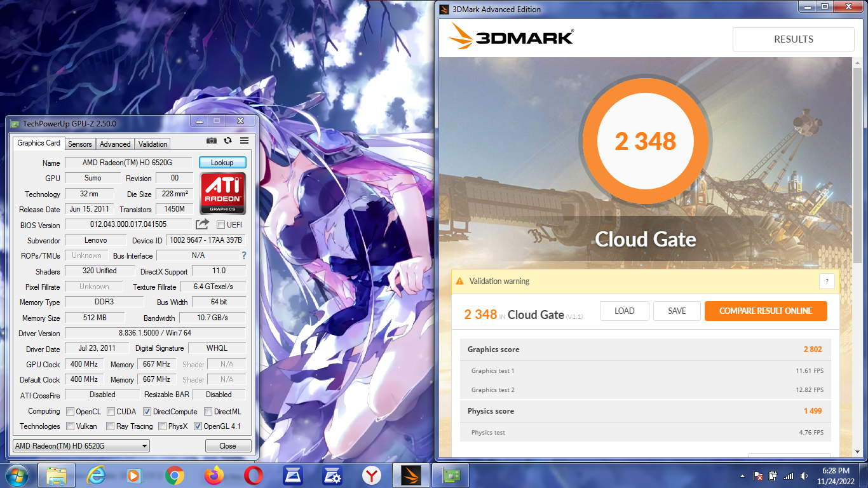Click the LOAD button
This screenshot has width=868, height=488.
click(x=625, y=311)
